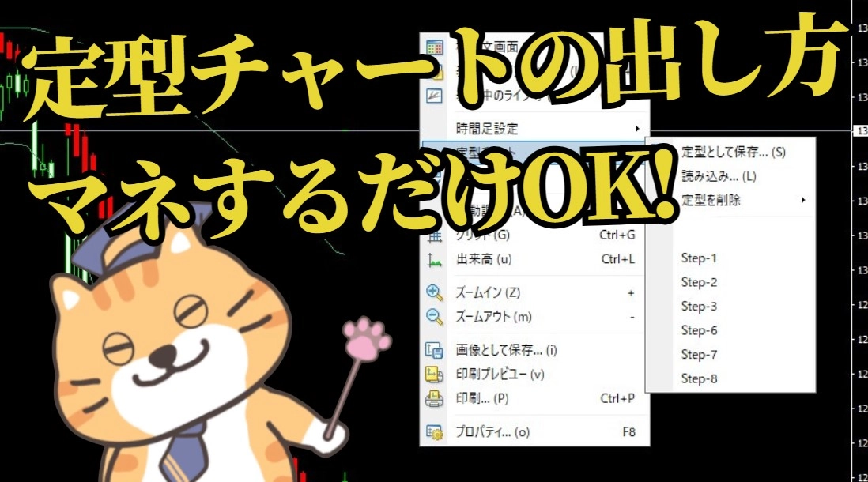
Task: Choose the Step-7 template
Action: (x=699, y=355)
